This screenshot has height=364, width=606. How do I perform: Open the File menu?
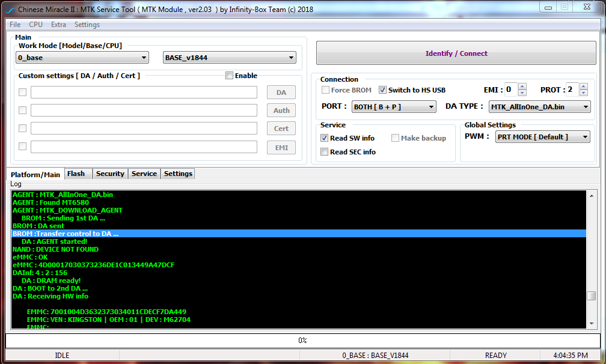tap(15, 24)
